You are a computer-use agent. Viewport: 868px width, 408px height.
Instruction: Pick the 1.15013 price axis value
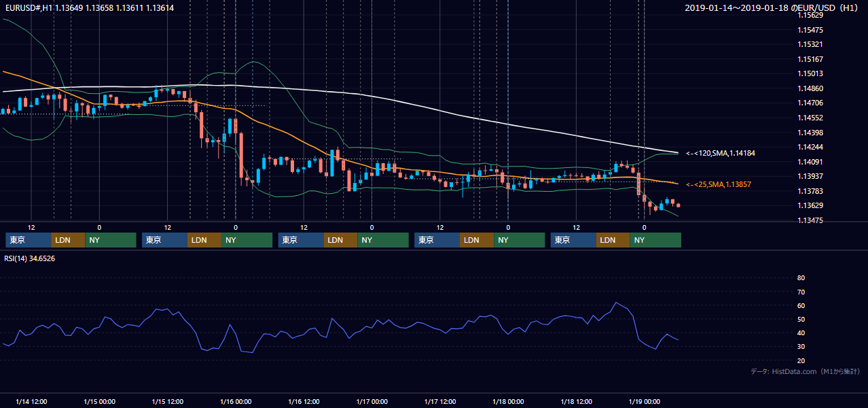tap(811, 73)
